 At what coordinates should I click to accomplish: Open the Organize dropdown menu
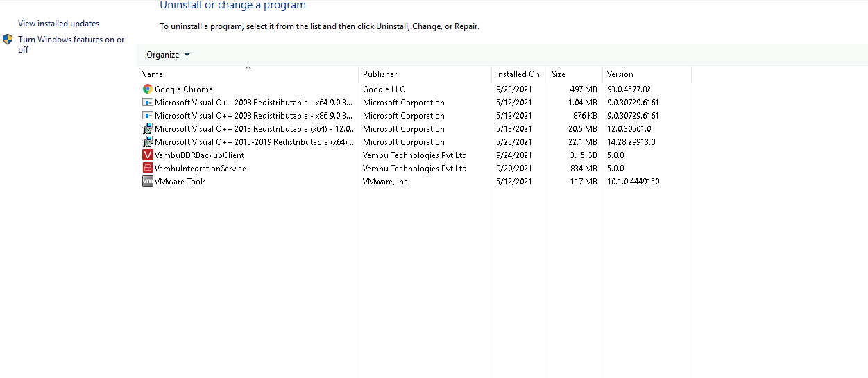pyautogui.click(x=168, y=55)
